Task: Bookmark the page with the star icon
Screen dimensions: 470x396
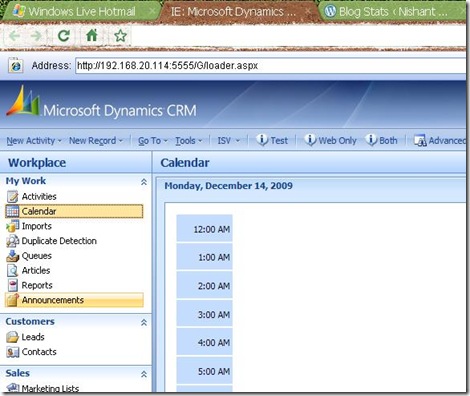Action: [120, 35]
